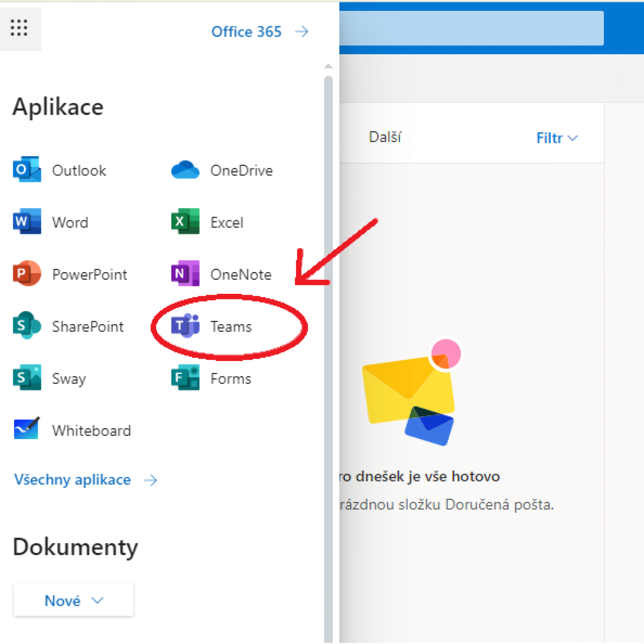Open the Filtr dropdown
The width and height of the screenshot is (644, 644).
[x=557, y=138]
